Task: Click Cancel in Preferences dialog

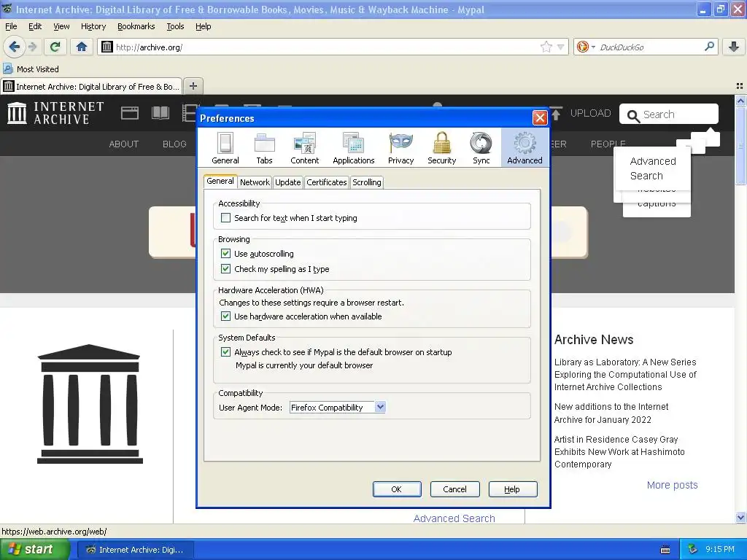Action: click(454, 489)
